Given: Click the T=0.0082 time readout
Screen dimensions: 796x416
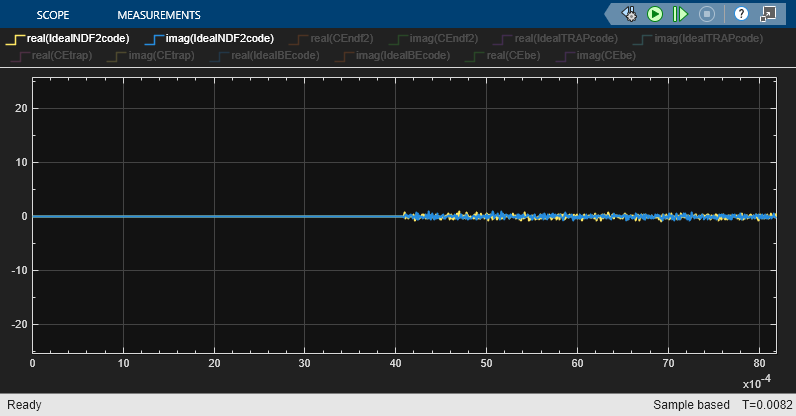Looking at the screenshot, I should coord(767,405).
